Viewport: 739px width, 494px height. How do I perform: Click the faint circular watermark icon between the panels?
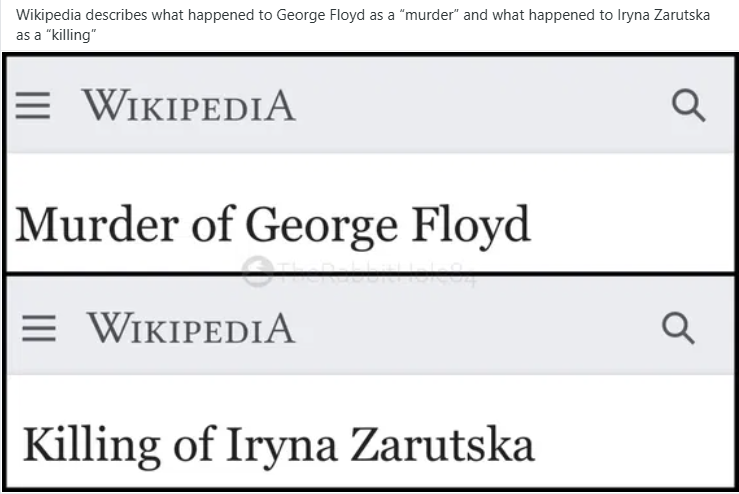click(257, 268)
